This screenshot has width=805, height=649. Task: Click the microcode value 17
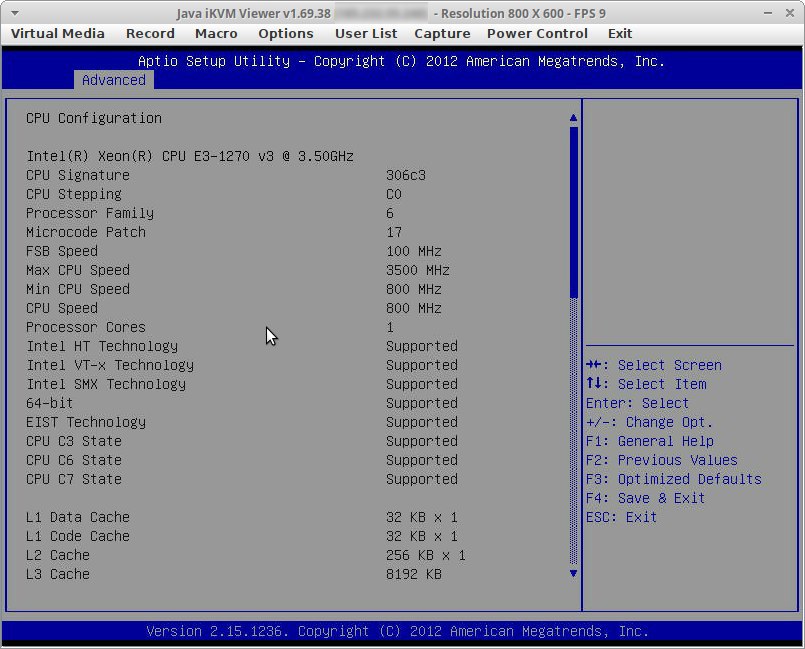point(394,232)
